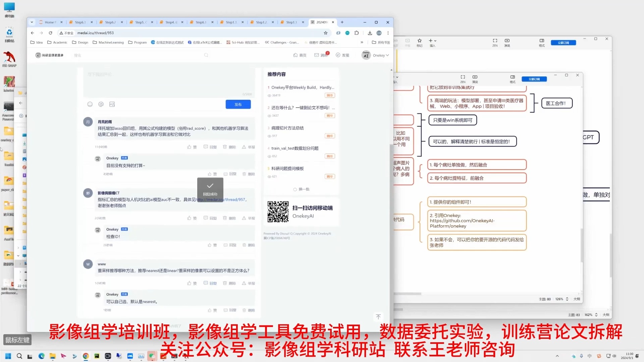The width and height of the screenshot is (644, 362).
Task: Reply to 月亮的雨's comment
Action: pyautogui.click(x=210, y=147)
